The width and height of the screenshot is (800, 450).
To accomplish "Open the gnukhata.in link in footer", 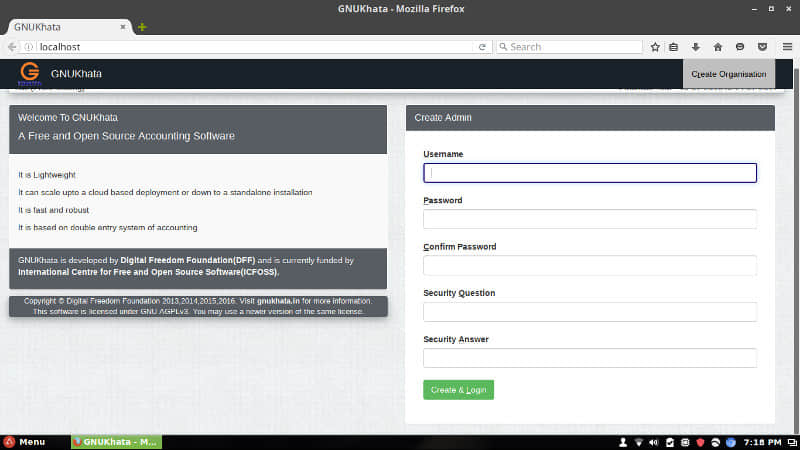I will tap(278, 301).
